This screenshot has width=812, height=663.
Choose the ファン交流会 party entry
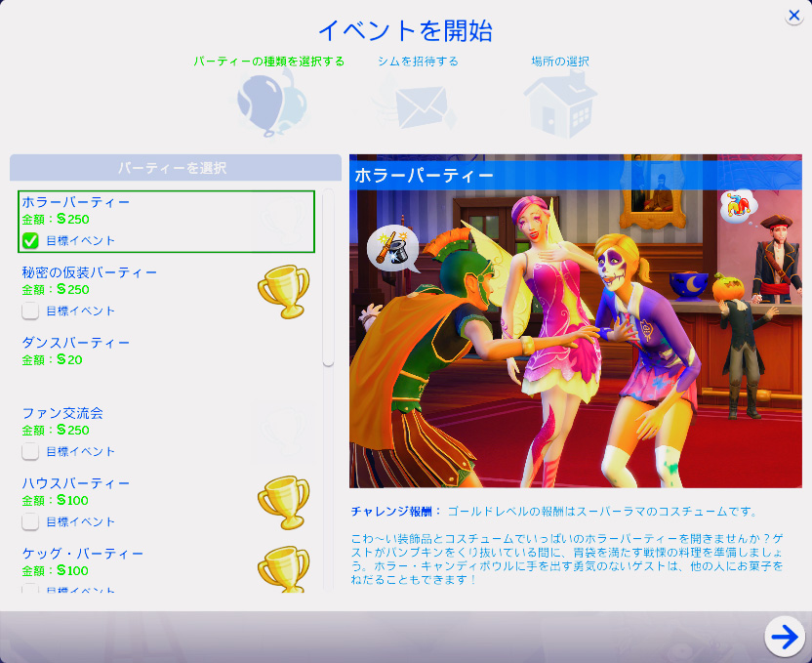coord(63,413)
